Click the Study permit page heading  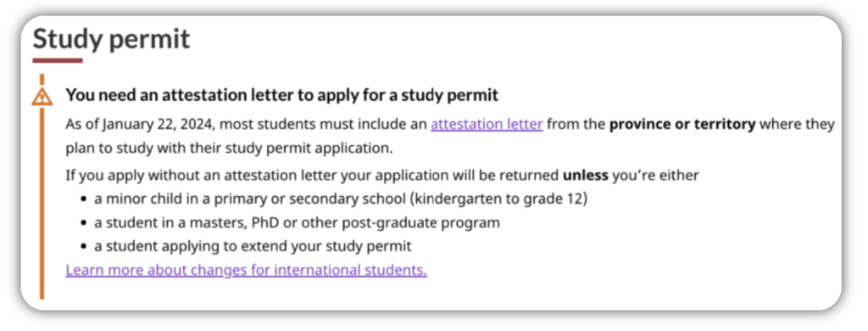[111, 39]
